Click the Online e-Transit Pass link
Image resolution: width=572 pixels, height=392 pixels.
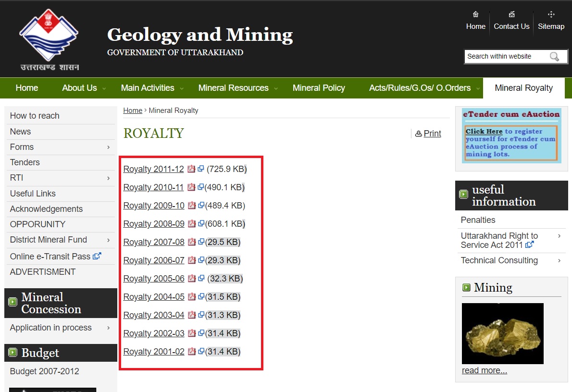(50, 257)
